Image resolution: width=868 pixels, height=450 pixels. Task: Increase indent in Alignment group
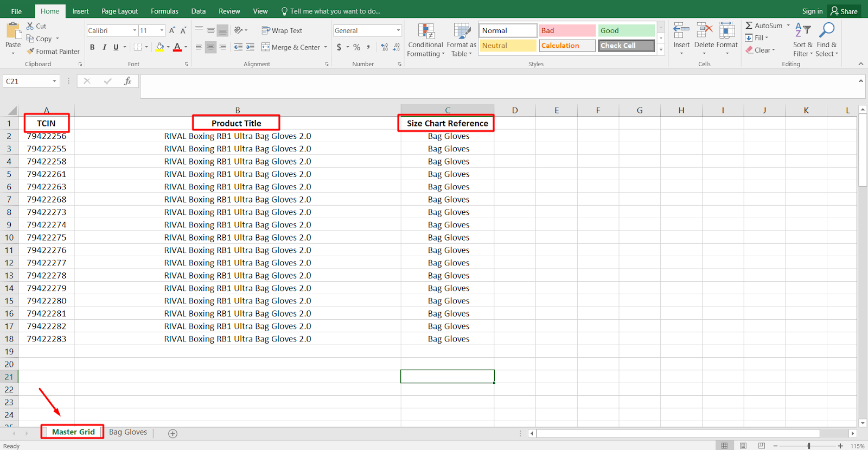tap(250, 47)
